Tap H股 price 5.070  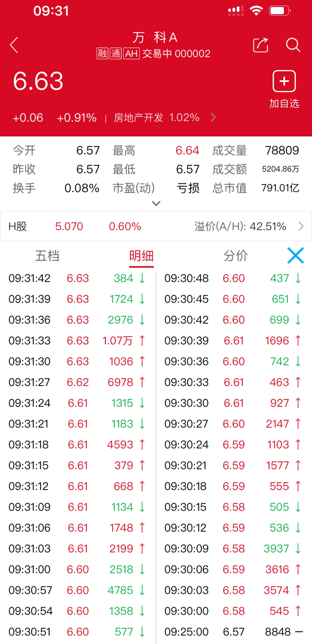(69, 226)
